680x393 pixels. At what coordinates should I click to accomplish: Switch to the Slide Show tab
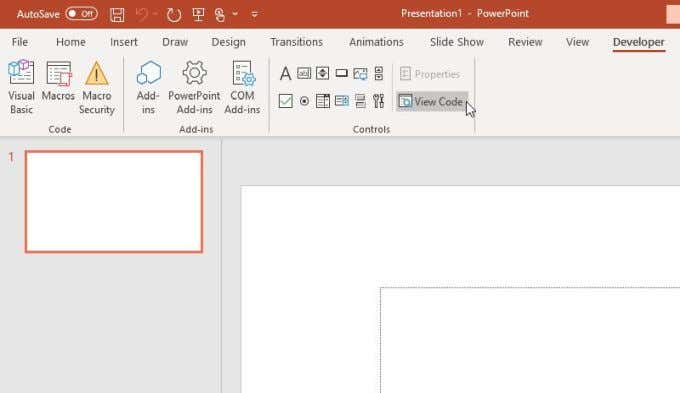pos(457,42)
